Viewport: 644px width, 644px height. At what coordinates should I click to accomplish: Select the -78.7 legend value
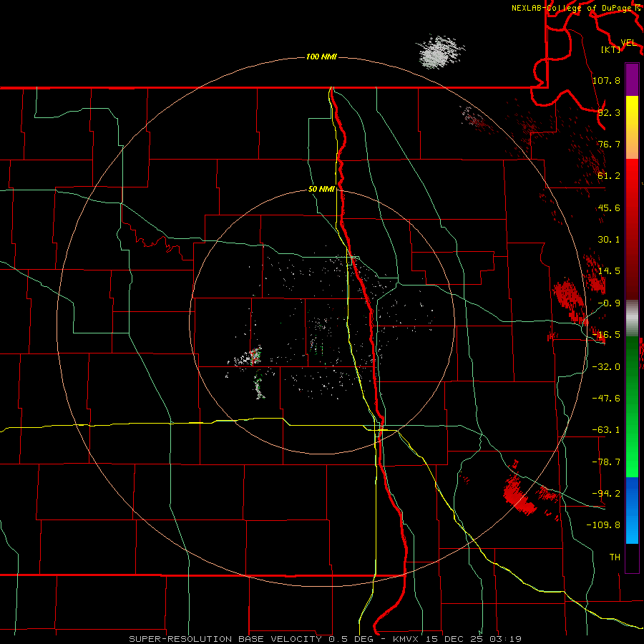(x=606, y=462)
